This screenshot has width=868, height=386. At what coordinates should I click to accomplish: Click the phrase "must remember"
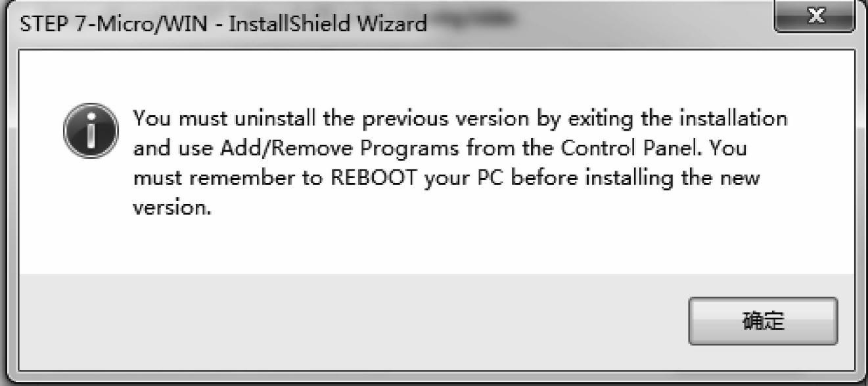(204, 178)
